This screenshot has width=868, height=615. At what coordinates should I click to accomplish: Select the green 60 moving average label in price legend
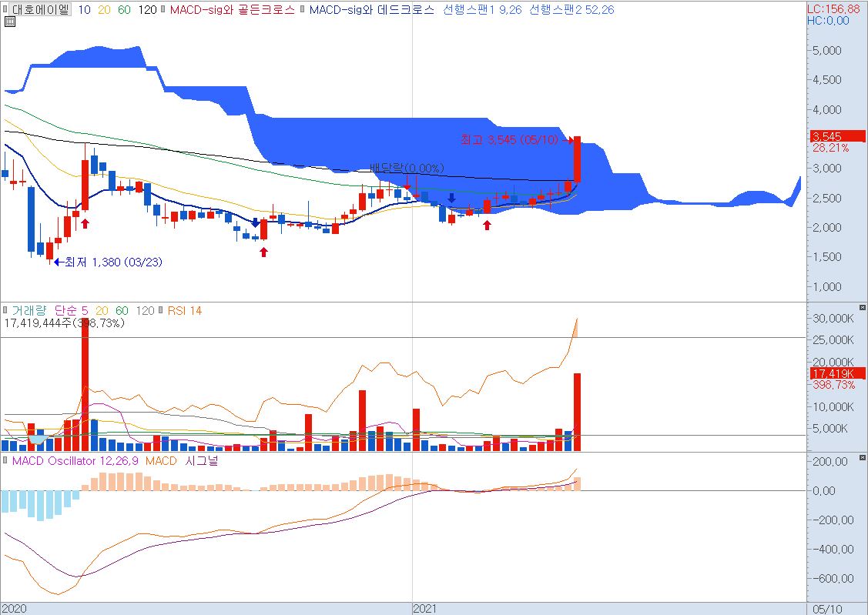tap(125, 9)
